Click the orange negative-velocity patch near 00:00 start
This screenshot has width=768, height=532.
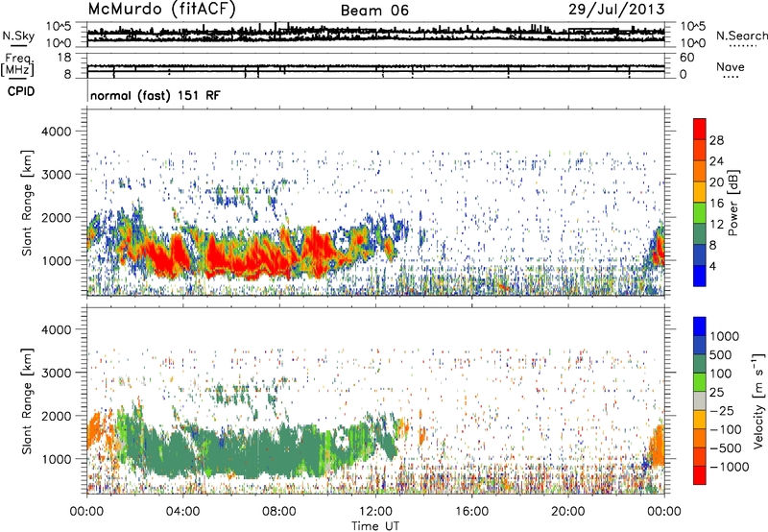(95, 428)
